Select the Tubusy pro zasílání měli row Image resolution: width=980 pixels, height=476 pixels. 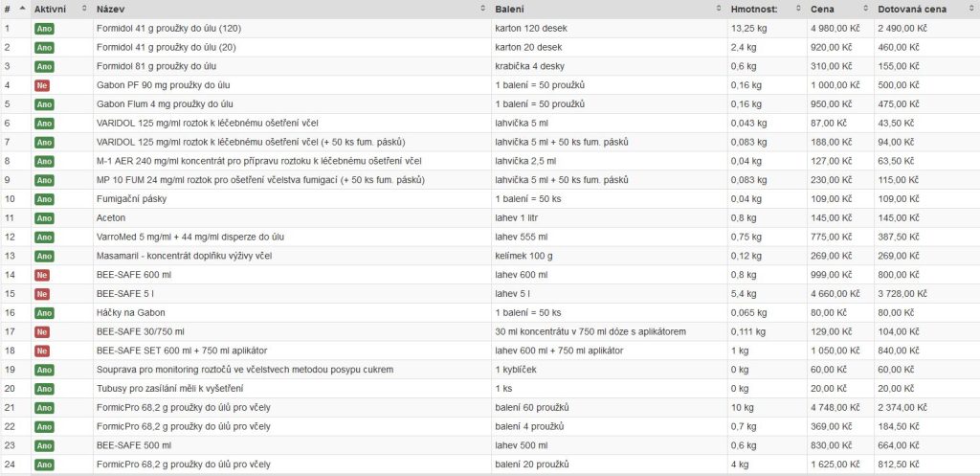coord(490,389)
